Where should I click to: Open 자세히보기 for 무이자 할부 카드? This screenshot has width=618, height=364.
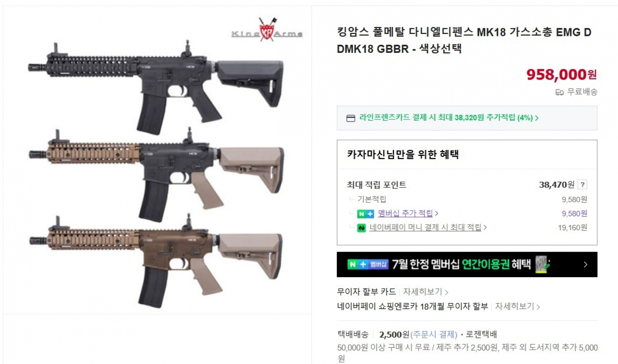(423, 292)
